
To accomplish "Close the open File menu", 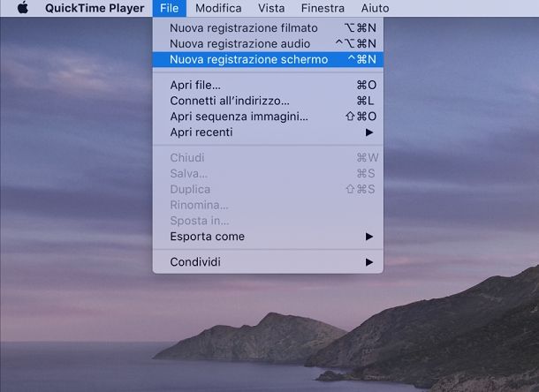I will 169,8.
